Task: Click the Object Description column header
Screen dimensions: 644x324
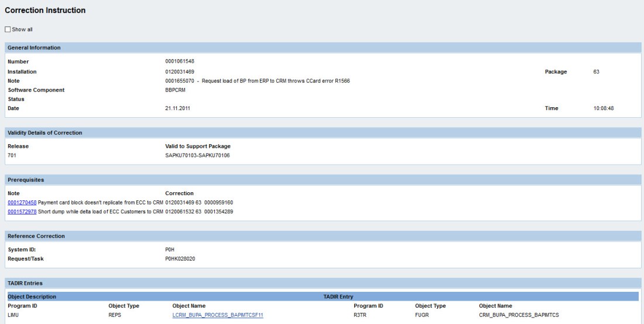Action: pyautogui.click(x=32, y=297)
